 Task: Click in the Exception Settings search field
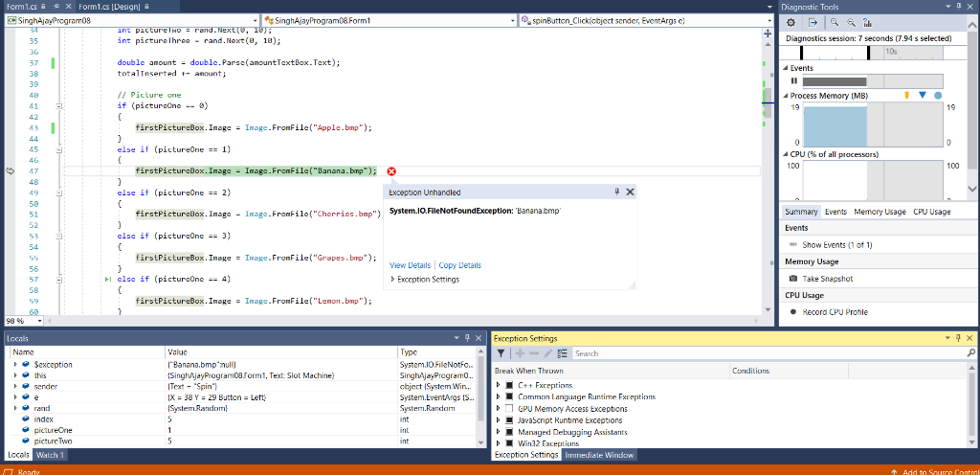pyautogui.click(x=768, y=353)
